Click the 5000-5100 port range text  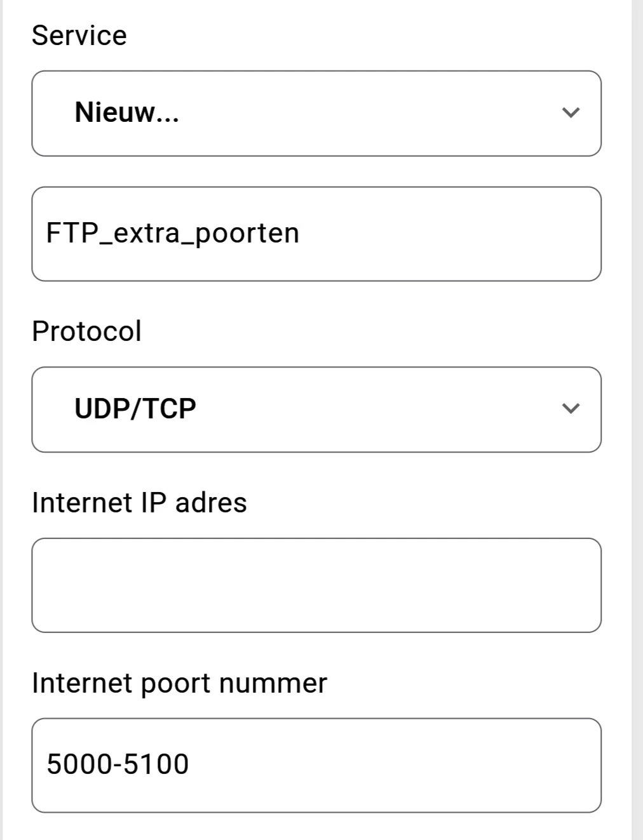[x=118, y=764]
